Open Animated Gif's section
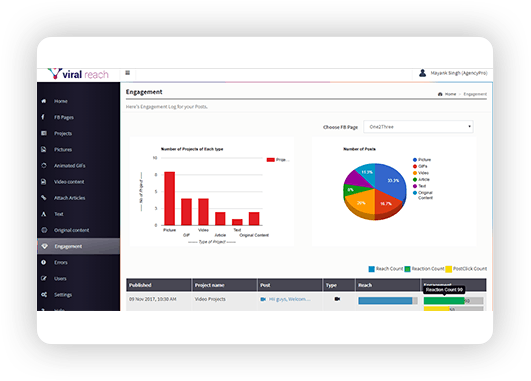Screen dimensions: 531x381 point(70,166)
